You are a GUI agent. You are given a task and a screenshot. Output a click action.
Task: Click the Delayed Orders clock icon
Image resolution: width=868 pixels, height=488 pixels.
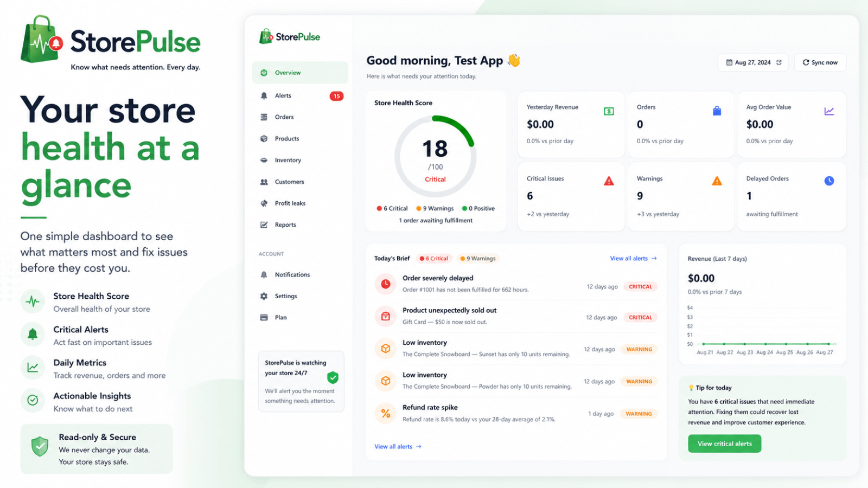(x=829, y=181)
